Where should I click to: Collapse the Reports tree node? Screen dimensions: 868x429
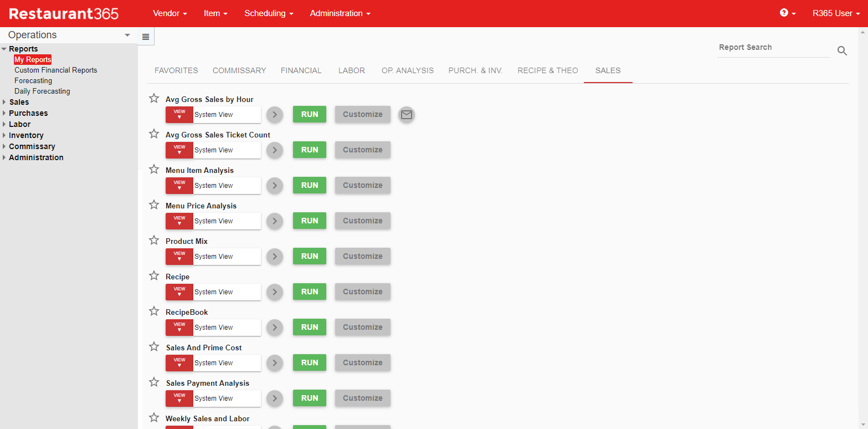4,49
